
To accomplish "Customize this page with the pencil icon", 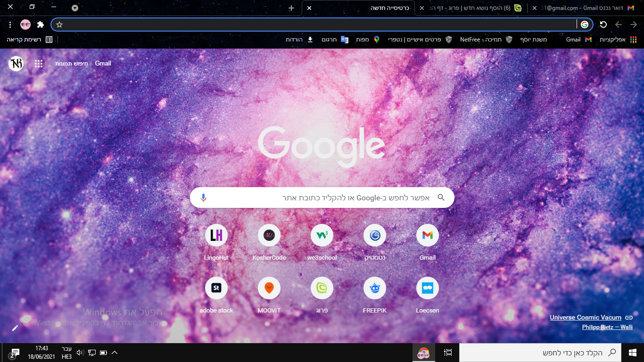I will (15, 328).
